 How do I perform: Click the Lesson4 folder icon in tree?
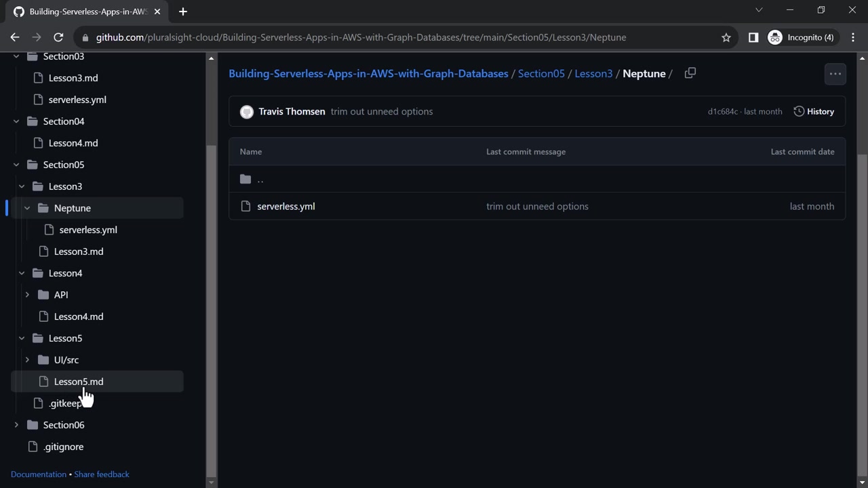[x=37, y=273]
